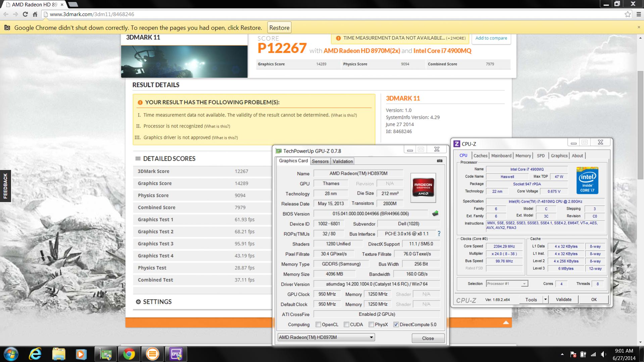Image resolution: width=644 pixels, height=362 pixels.
Task: Open the Graphics tab in CPU-Z
Action: click(559, 156)
